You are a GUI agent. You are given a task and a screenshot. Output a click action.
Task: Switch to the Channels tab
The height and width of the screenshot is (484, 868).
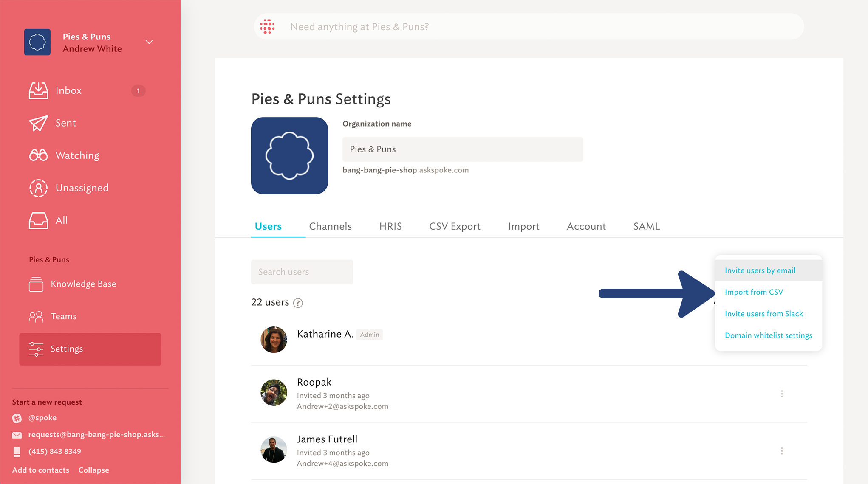[x=331, y=226]
